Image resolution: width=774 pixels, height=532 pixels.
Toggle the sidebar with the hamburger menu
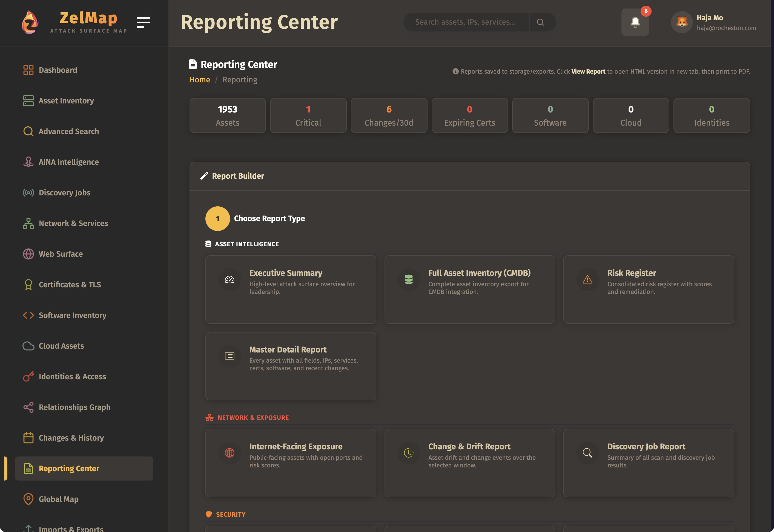(144, 22)
